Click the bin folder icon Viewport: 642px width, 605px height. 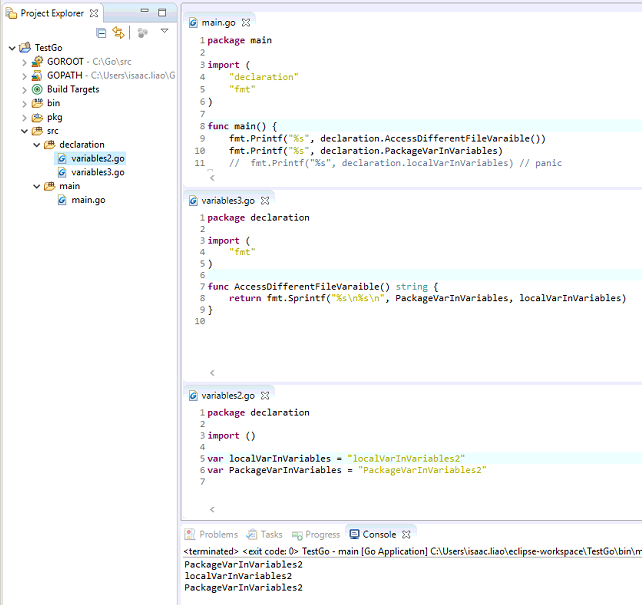tap(38, 103)
